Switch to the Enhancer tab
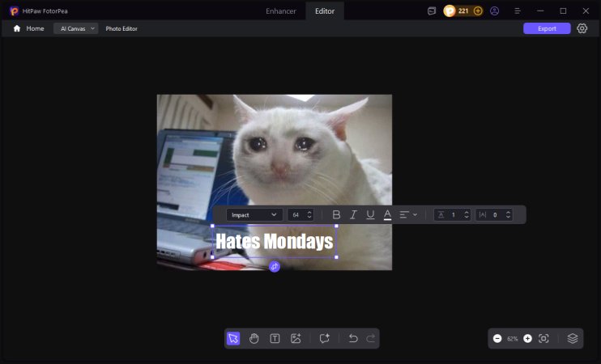The height and width of the screenshot is (364, 601). tap(281, 11)
